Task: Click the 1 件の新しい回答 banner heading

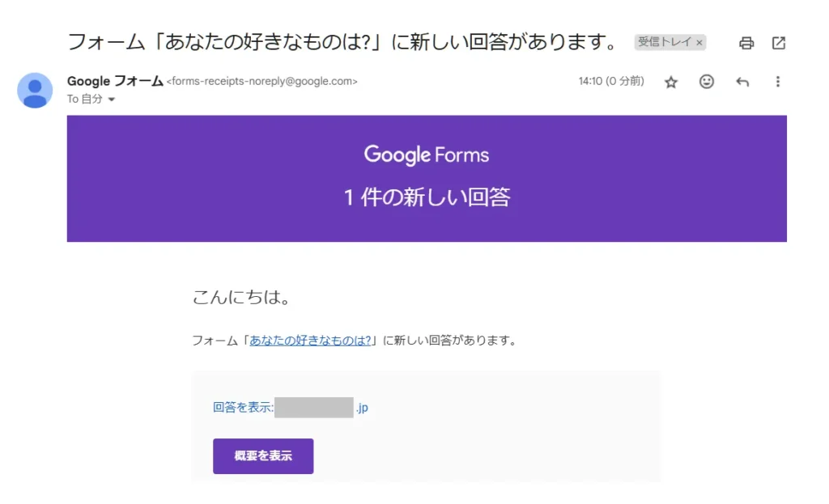Action: (427, 197)
